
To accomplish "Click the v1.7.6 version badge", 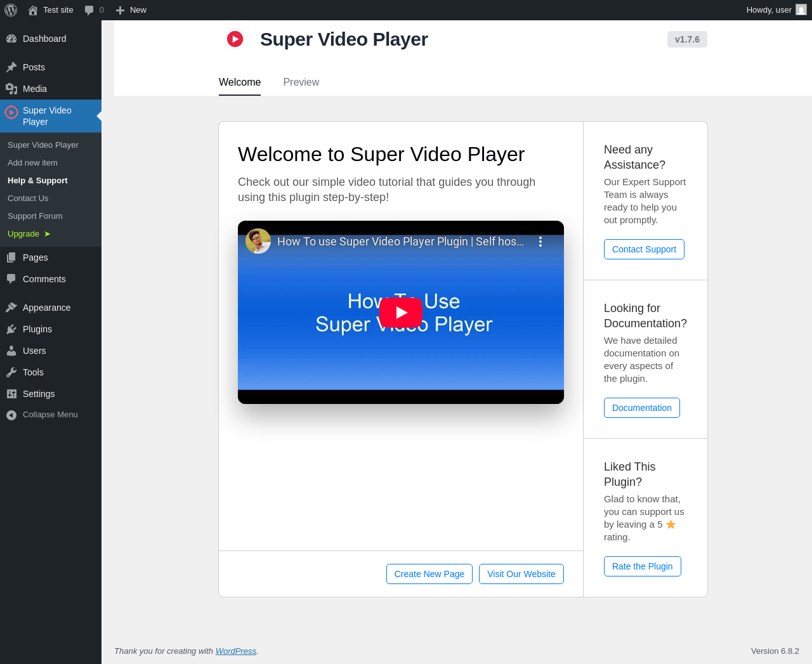I will point(687,39).
